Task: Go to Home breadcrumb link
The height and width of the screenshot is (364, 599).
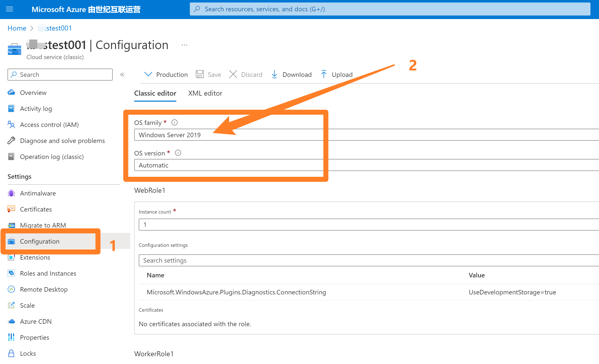Action: [17, 28]
